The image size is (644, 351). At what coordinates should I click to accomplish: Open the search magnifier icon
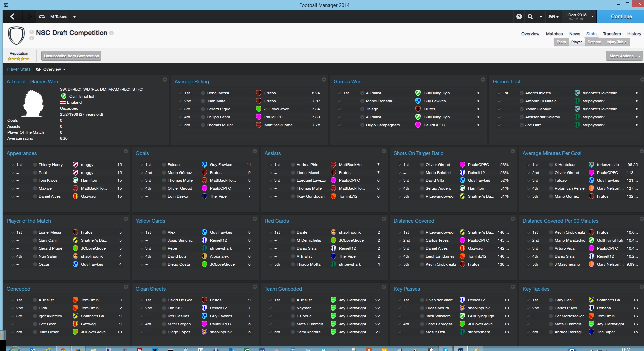[530, 16]
